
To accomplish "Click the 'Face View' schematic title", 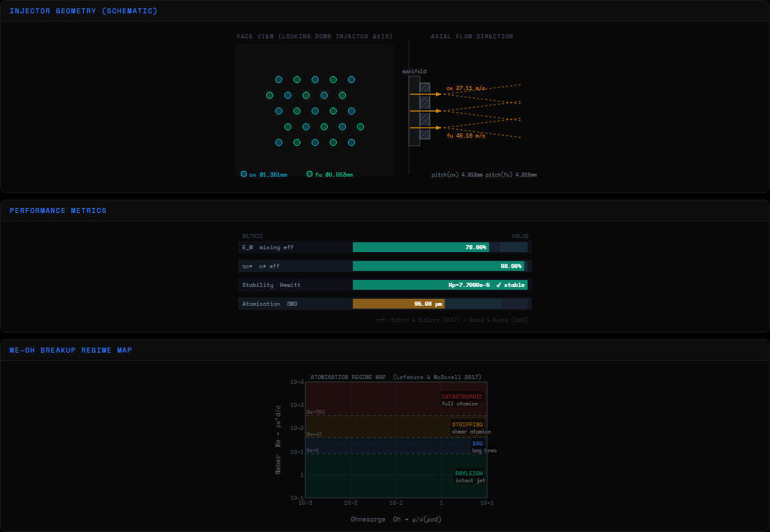I will [x=314, y=36].
